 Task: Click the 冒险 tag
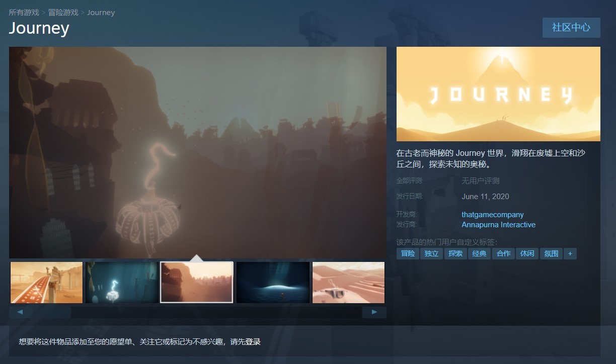coord(408,253)
